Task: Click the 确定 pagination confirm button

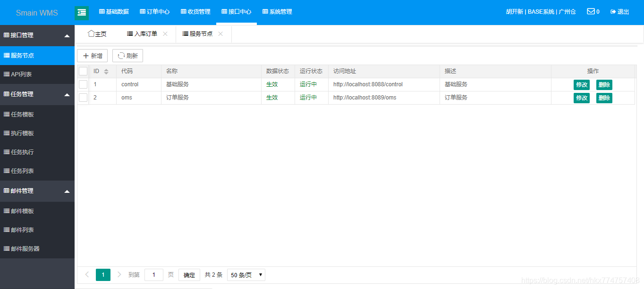Action: click(189, 275)
